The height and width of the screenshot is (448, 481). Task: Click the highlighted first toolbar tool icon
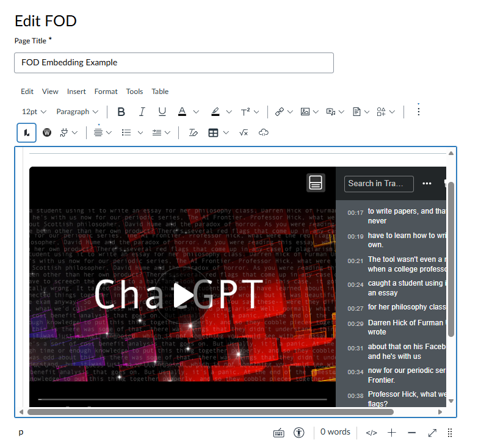click(x=26, y=133)
